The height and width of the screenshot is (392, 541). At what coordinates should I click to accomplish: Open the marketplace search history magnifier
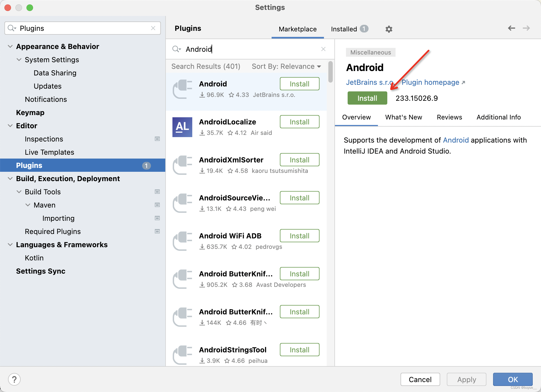177,49
